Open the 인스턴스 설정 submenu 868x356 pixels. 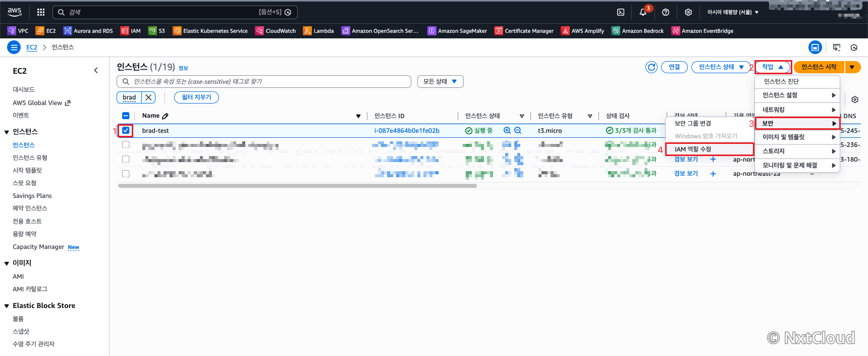pos(797,95)
